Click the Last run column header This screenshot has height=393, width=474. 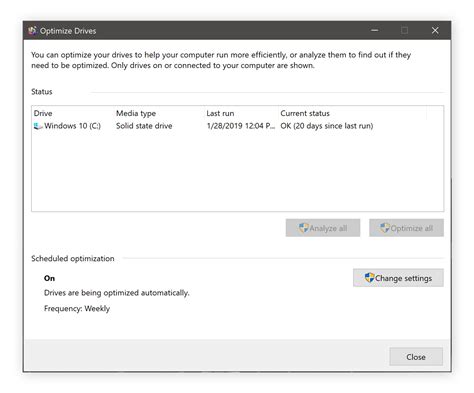pyautogui.click(x=220, y=113)
